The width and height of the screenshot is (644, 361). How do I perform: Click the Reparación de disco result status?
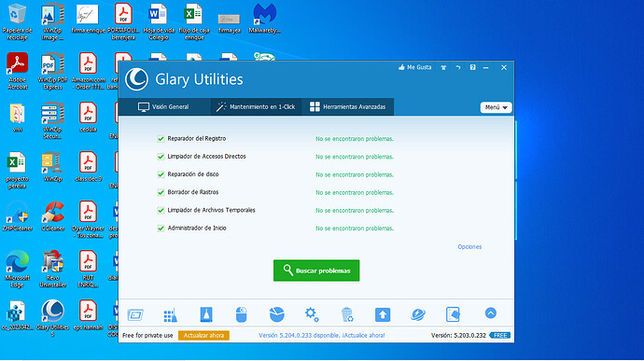click(355, 174)
